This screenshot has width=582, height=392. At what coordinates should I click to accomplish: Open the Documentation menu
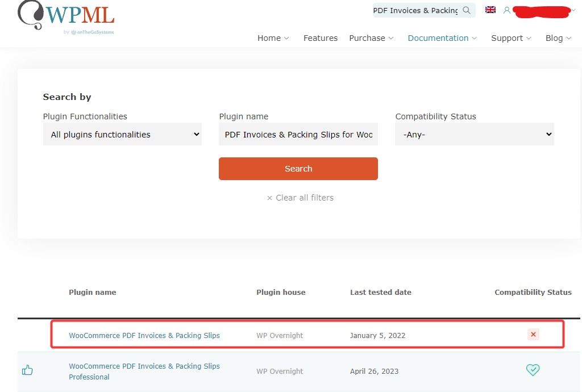click(442, 38)
